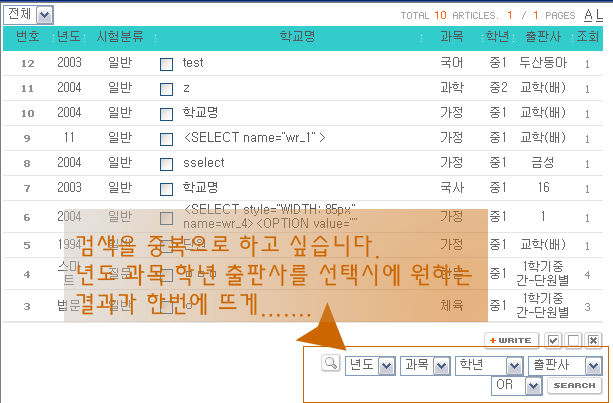Tick checkbox of row 10 학교명
The height and width of the screenshot is (403, 613).
click(167, 114)
